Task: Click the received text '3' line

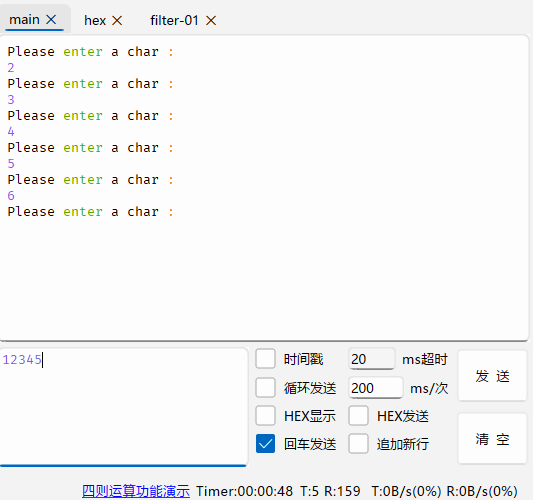Action: point(11,100)
